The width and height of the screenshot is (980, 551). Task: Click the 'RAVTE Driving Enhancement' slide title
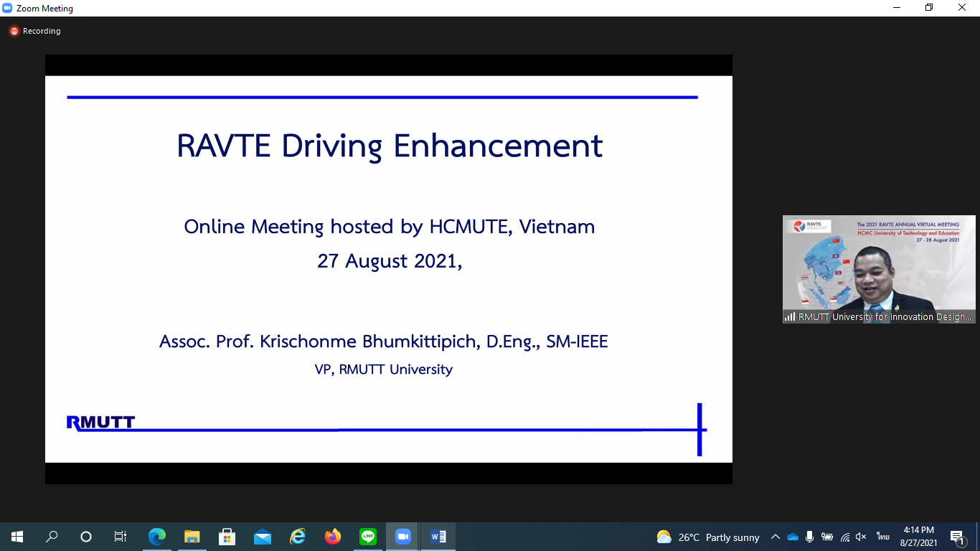(x=390, y=146)
